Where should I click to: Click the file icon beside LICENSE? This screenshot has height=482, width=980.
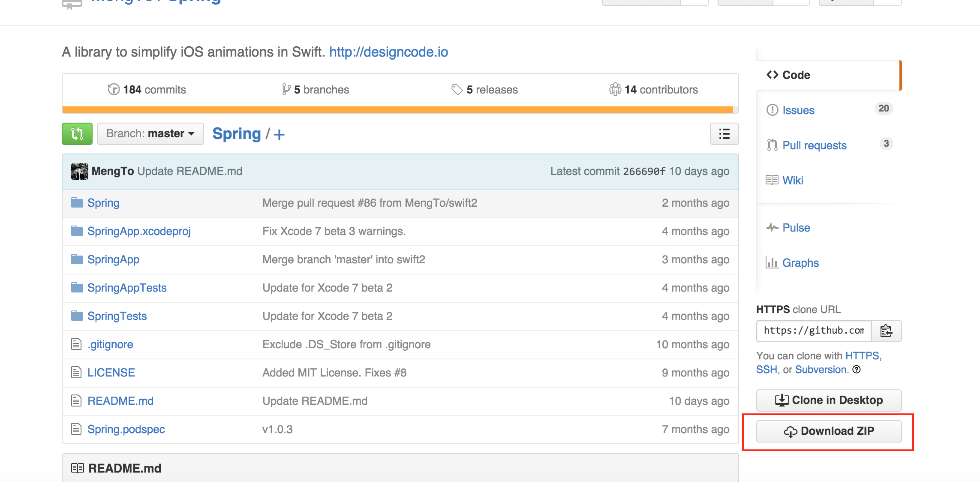(x=76, y=373)
